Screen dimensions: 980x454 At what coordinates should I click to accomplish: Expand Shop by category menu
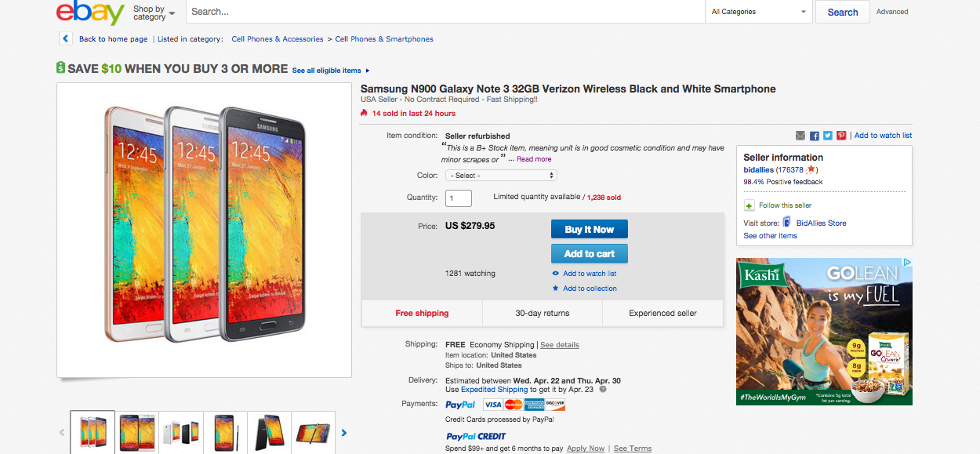coord(154,13)
